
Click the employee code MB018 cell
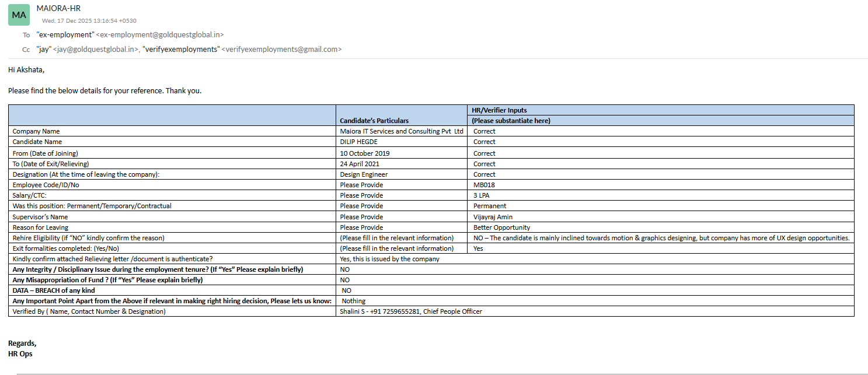[x=661, y=185]
